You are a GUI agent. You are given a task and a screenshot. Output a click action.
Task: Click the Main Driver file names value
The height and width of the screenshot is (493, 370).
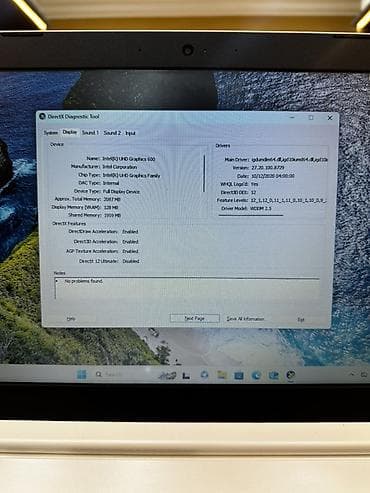289,160
